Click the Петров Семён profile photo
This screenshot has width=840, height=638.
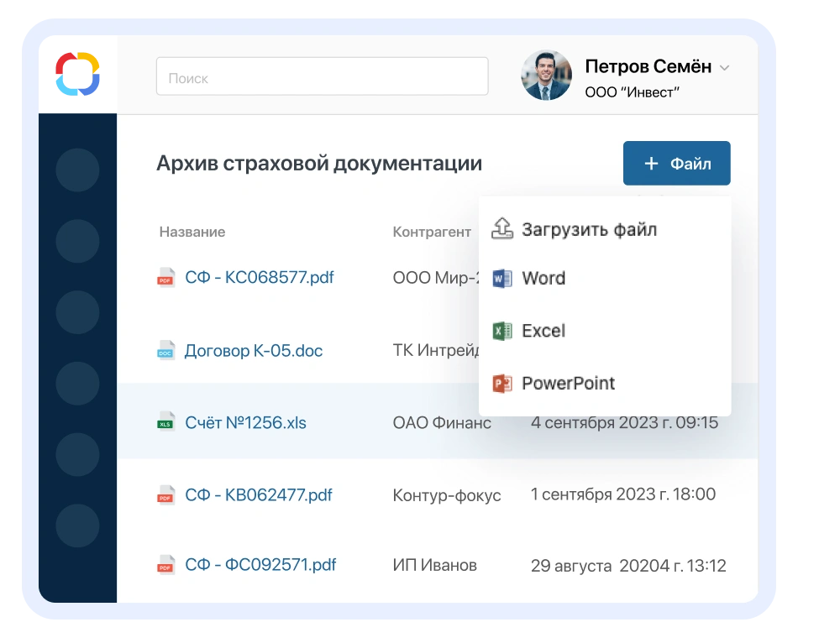click(x=546, y=76)
